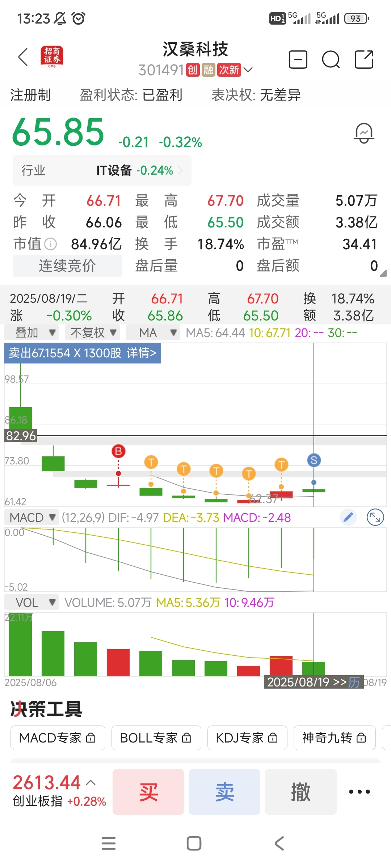Tap the blue S sell marker
The image size is (391, 868).
pyautogui.click(x=314, y=460)
